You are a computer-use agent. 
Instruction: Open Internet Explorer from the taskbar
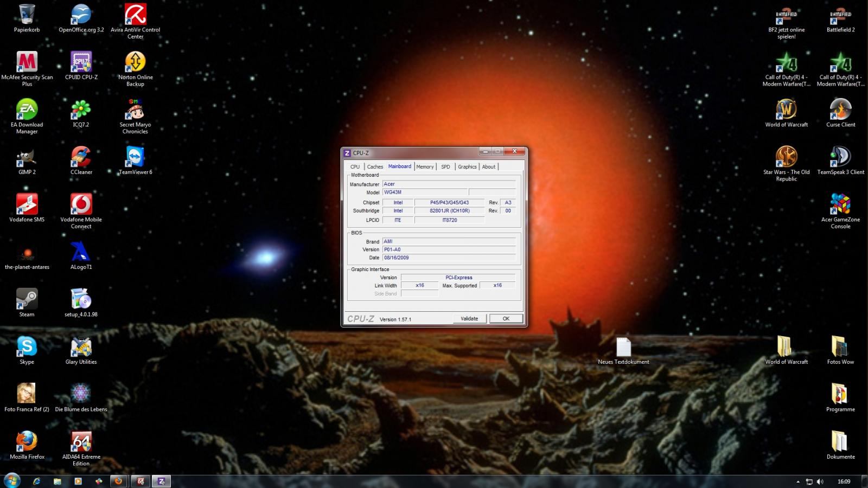[x=36, y=481]
